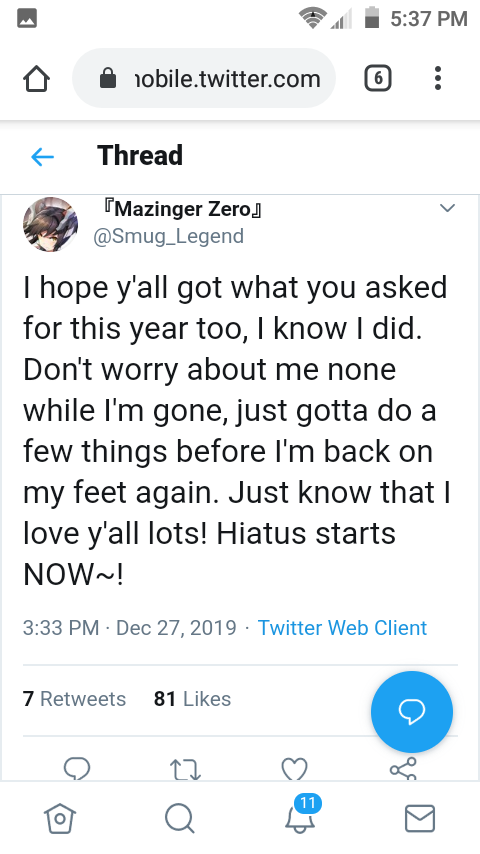Open the Chrome three-dot overflow menu
Screen dimensions: 480x854
[438, 78]
